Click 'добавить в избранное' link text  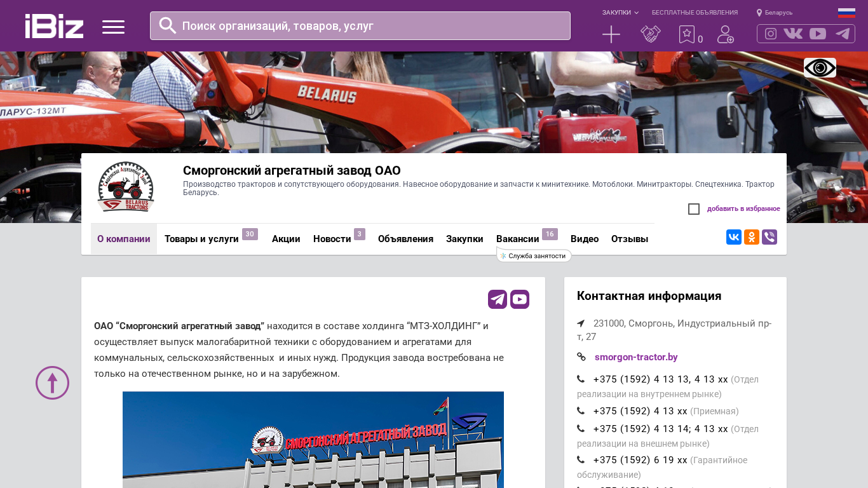(743, 208)
